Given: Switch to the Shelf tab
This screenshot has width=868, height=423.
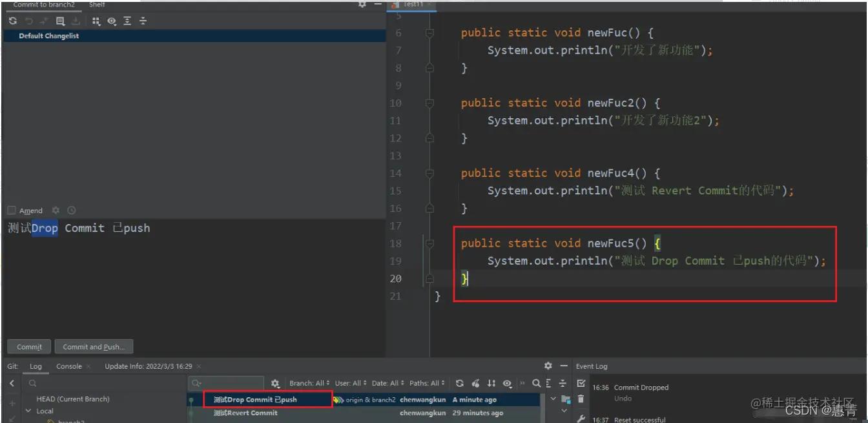Looking at the screenshot, I should 97,5.
